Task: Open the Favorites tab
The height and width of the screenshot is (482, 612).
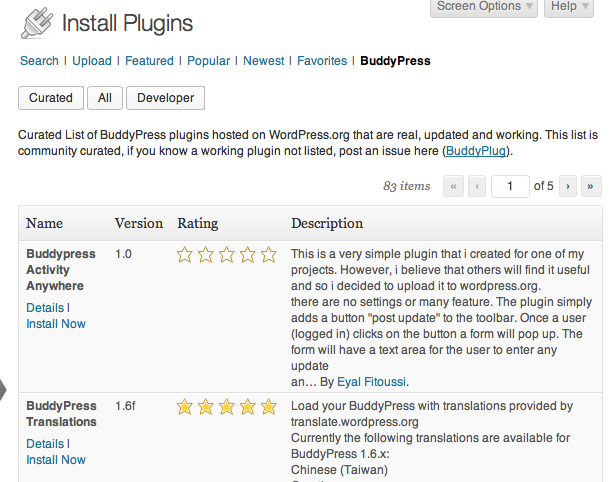Action: [x=322, y=61]
